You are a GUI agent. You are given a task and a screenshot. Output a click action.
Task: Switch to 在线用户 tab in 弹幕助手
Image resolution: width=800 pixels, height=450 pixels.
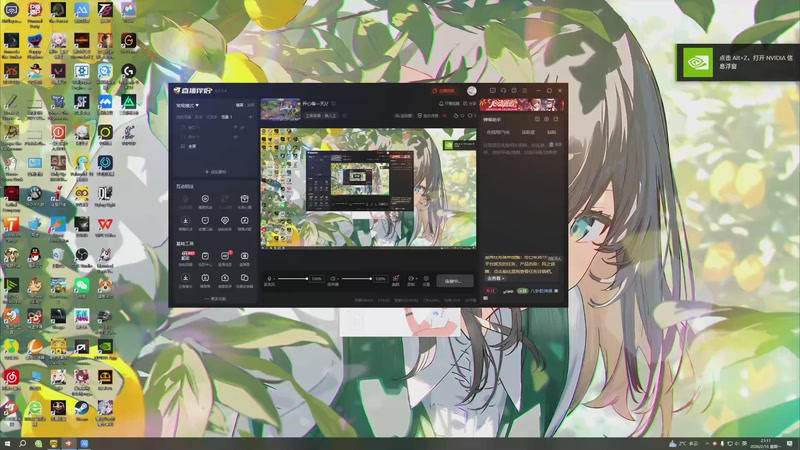498,132
